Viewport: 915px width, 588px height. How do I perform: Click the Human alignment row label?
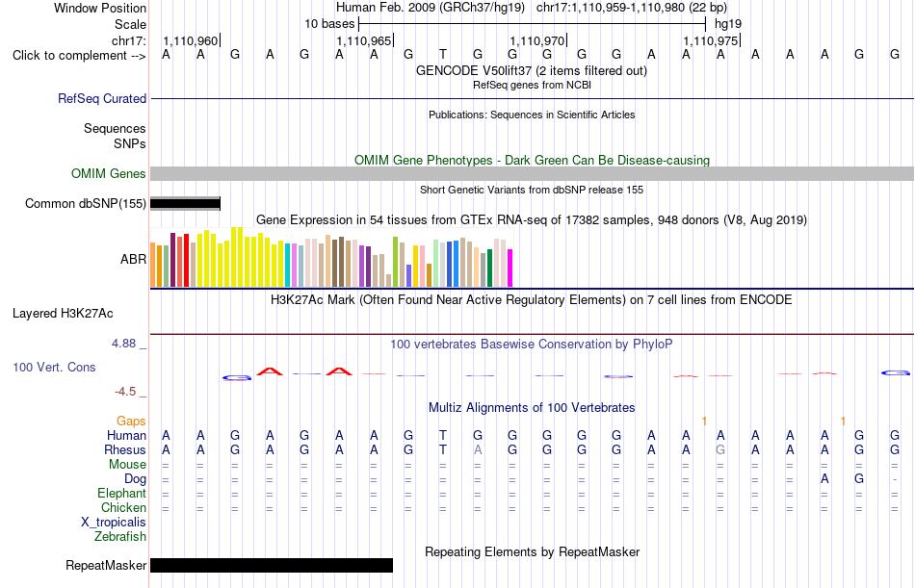[x=126, y=436]
